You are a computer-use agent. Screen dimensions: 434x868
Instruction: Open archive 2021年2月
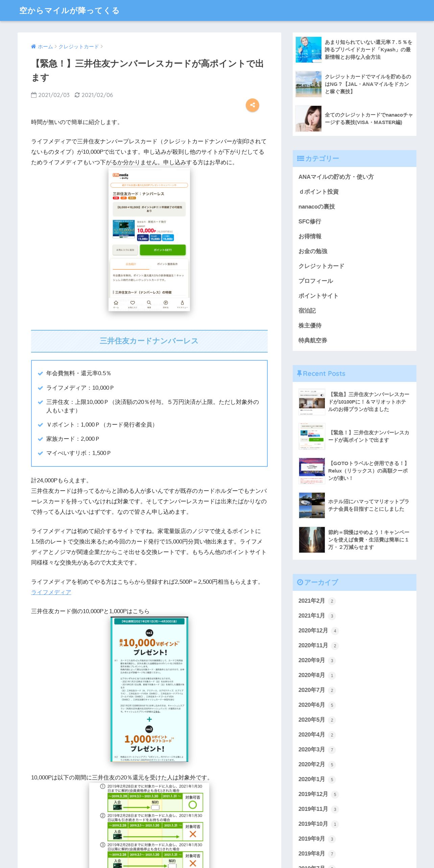(x=311, y=601)
